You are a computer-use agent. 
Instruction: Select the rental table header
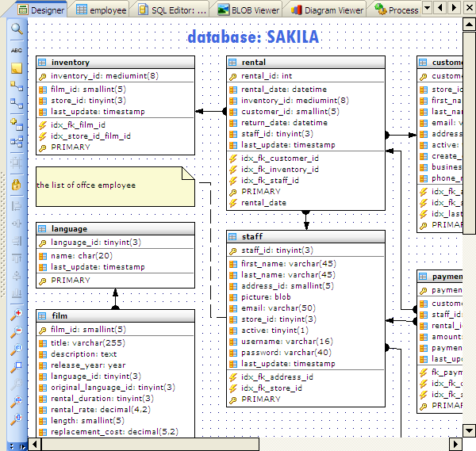tap(305, 62)
